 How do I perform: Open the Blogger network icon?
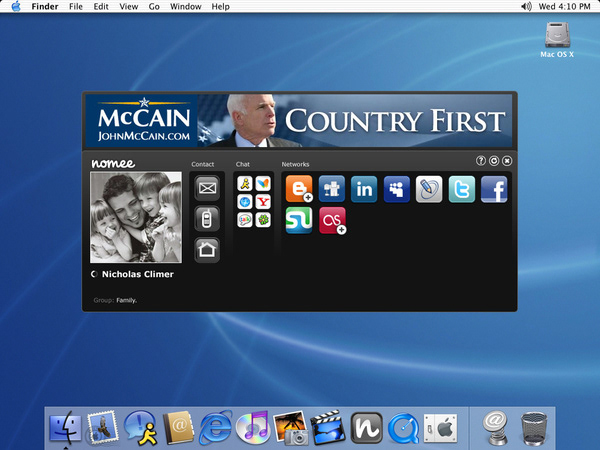[x=299, y=189]
